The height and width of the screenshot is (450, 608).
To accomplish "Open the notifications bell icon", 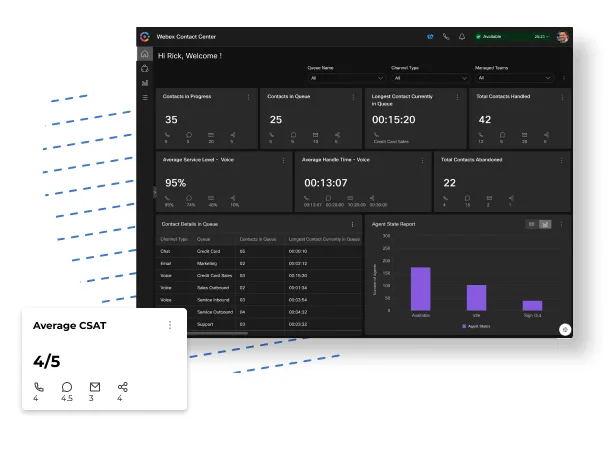I will (x=462, y=37).
